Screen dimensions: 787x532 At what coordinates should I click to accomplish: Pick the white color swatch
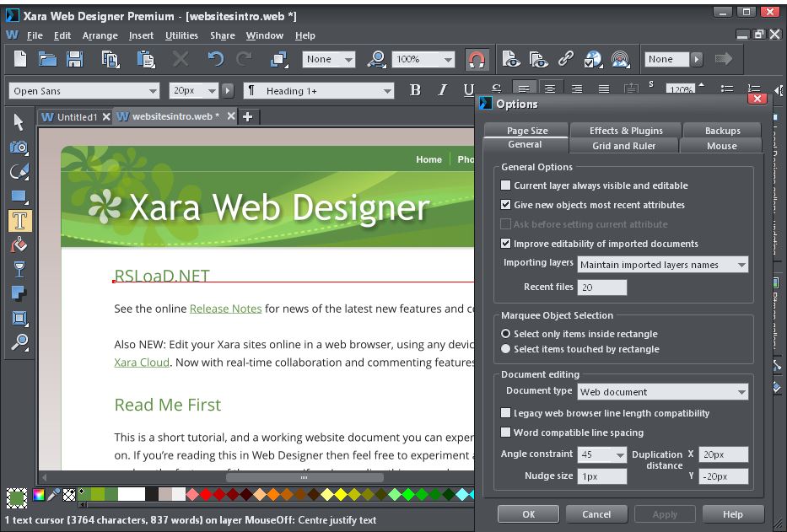click(132, 494)
